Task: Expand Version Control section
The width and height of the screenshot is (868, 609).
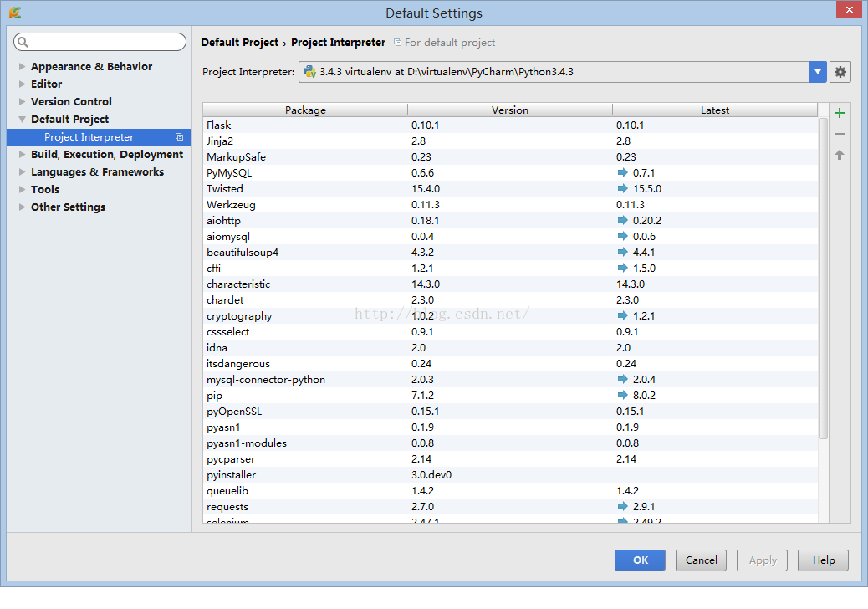Action: (22, 101)
